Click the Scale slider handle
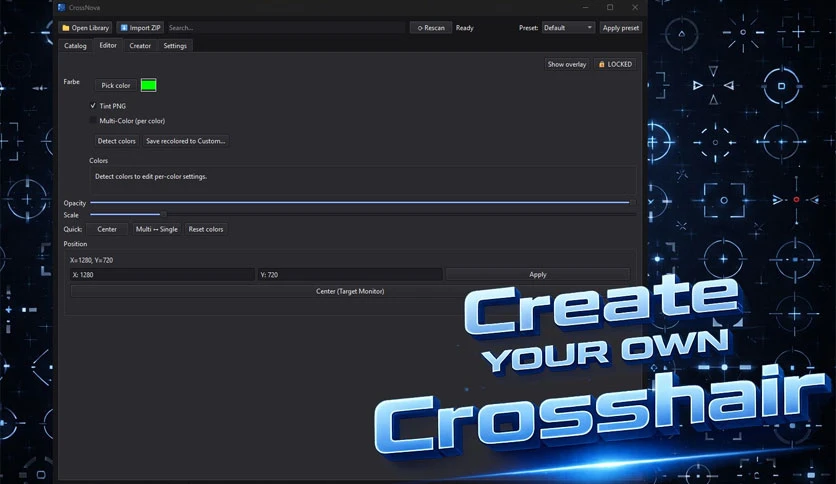 tap(164, 214)
